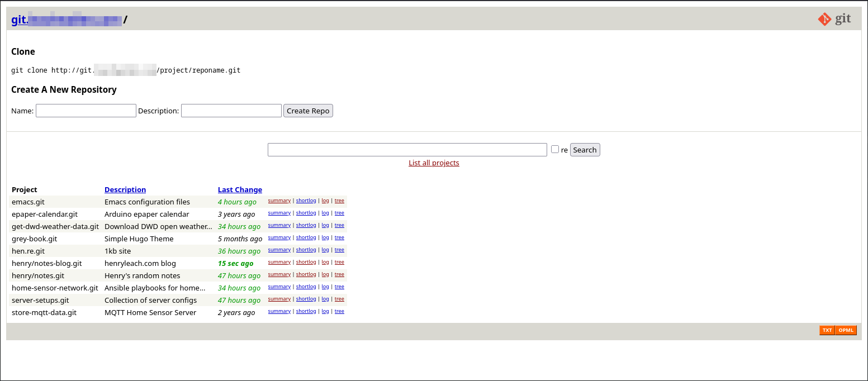Image resolution: width=868 pixels, height=381 pixels.
Task: Open List all projects
Action: coord(434,163)
